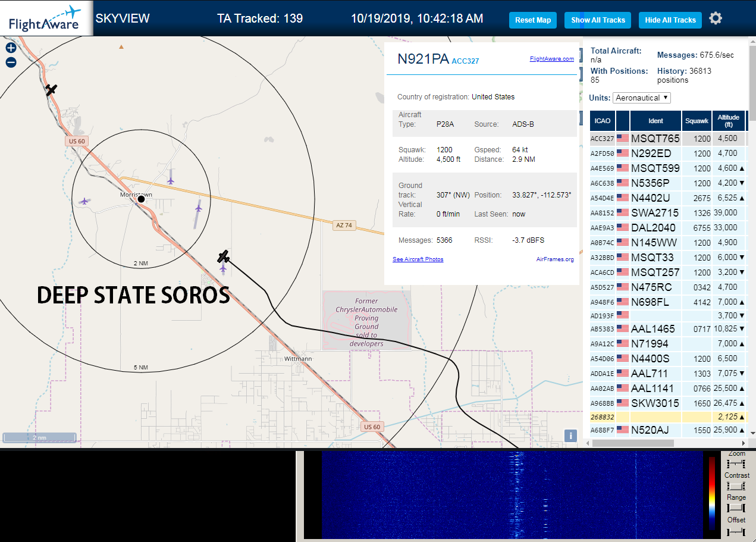Click the SKYVIEW title in header
This screenshot has width=756, height=542.
point(123,18)
